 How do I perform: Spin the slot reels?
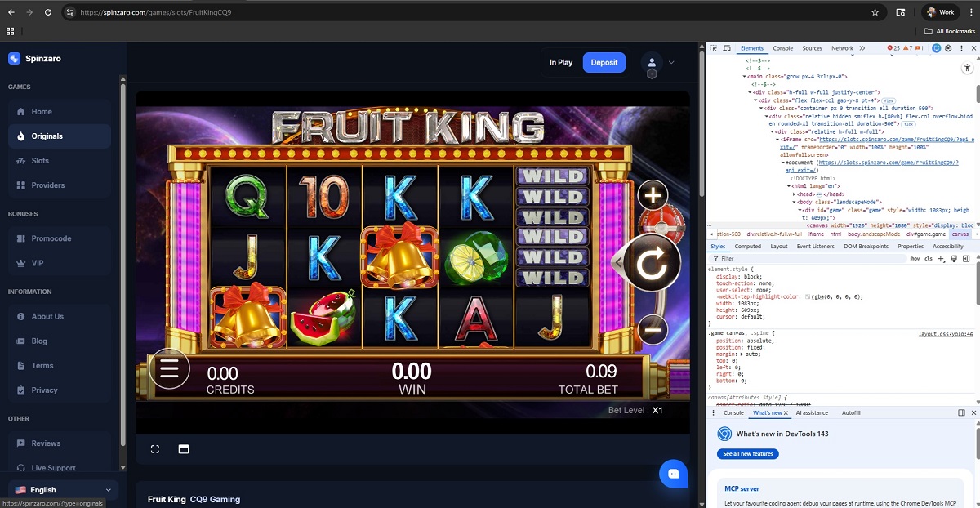click(652, 263)
